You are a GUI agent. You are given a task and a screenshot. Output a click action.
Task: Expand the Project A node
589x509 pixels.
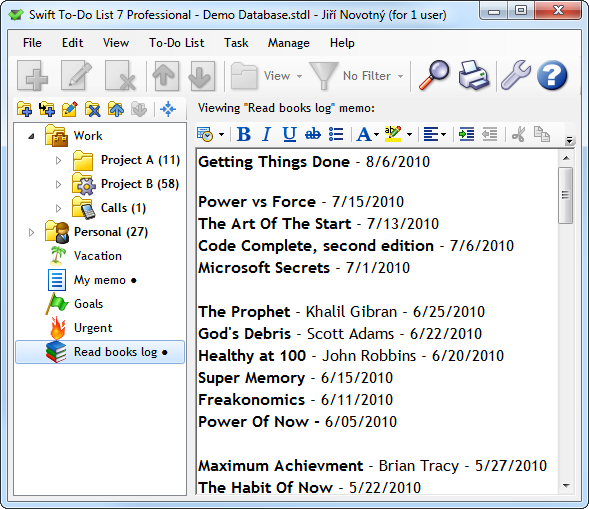(58, 160)
